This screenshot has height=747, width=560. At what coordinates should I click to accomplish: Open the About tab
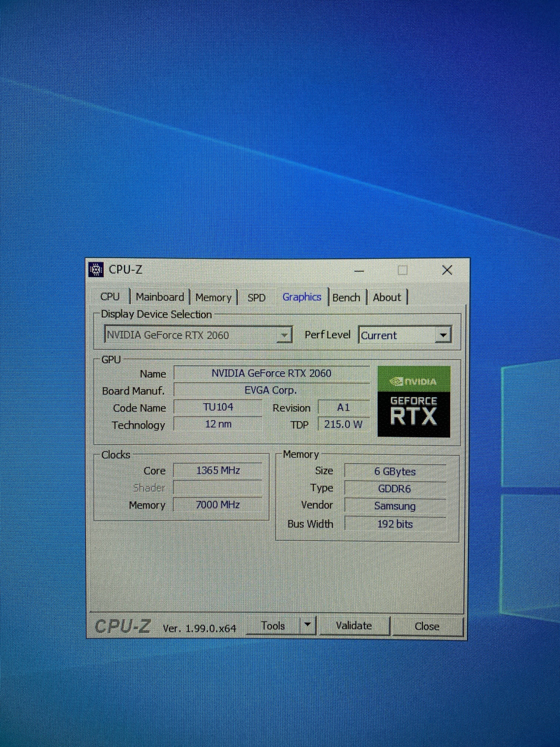(x=387, y=298)
